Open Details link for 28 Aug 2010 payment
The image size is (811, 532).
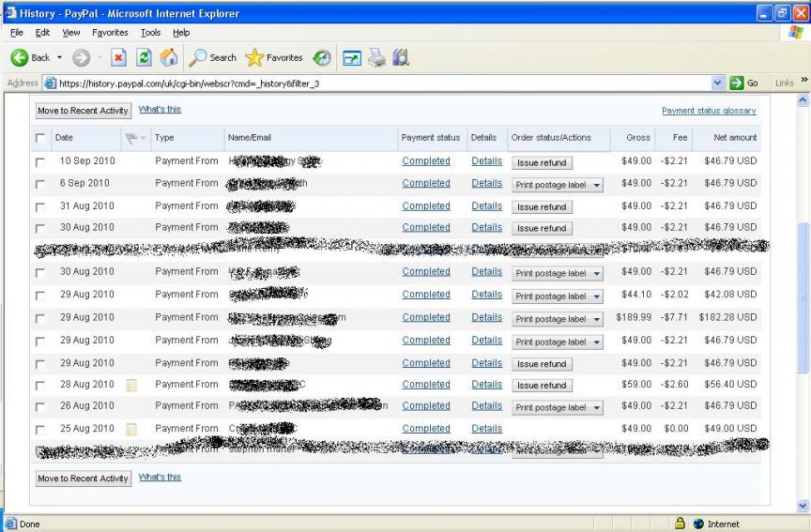[x=487, y=385]
